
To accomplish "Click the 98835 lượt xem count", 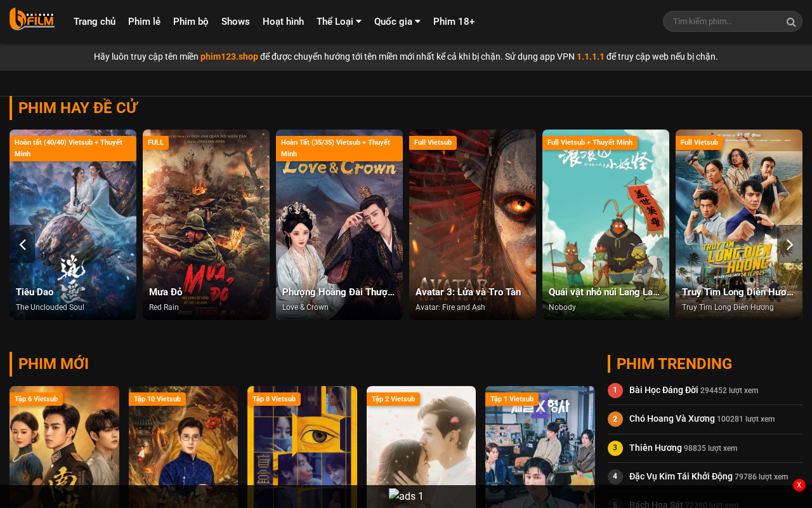I will [710, 448].
